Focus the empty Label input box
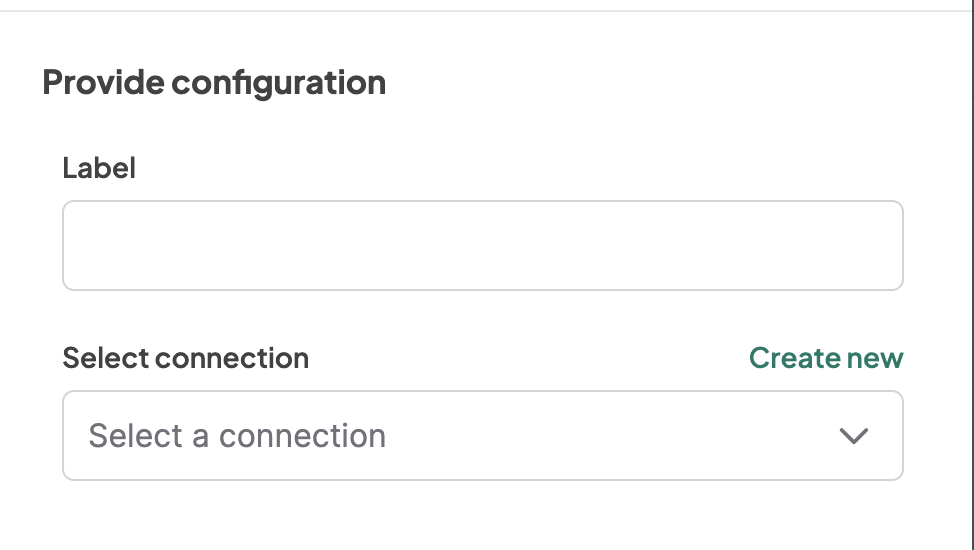This screenshot has width=974, height=550. pos(482,246)
